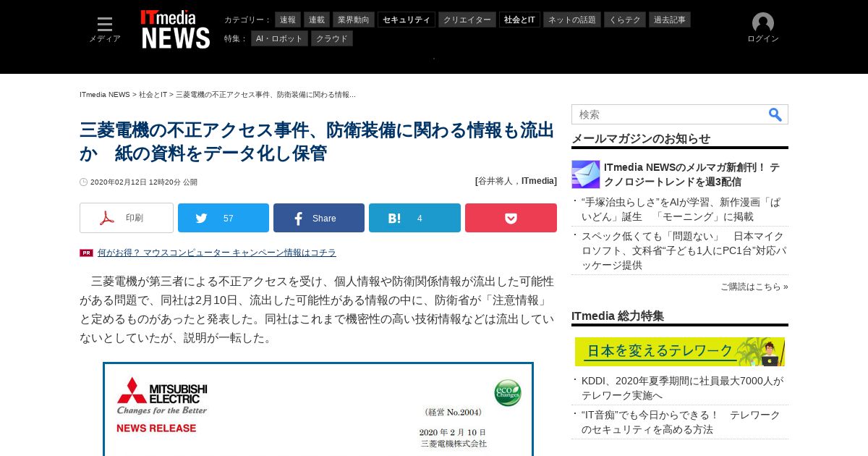Select 社会とIT category
The height and width of the screenshot is (456, 868).
tap(519, 20)
